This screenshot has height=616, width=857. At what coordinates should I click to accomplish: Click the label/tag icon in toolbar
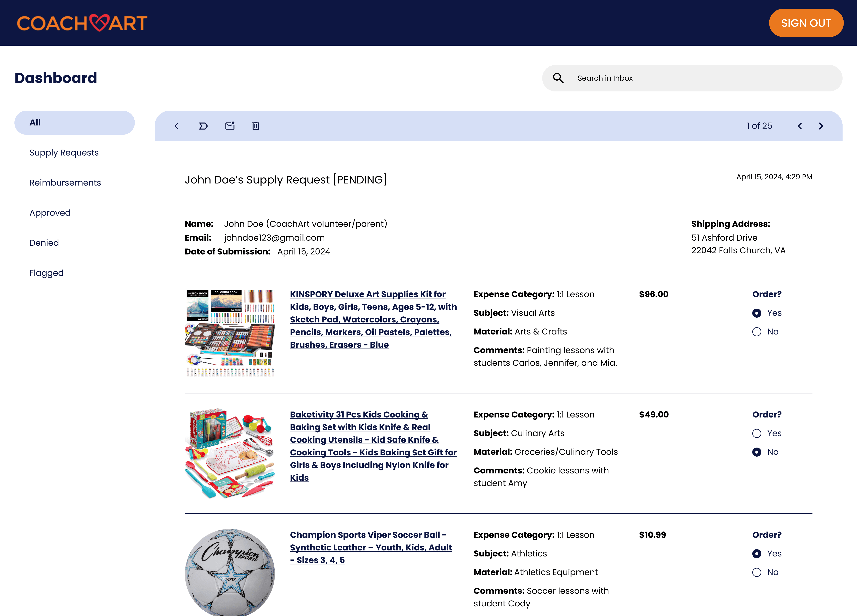tap(203, 126)
